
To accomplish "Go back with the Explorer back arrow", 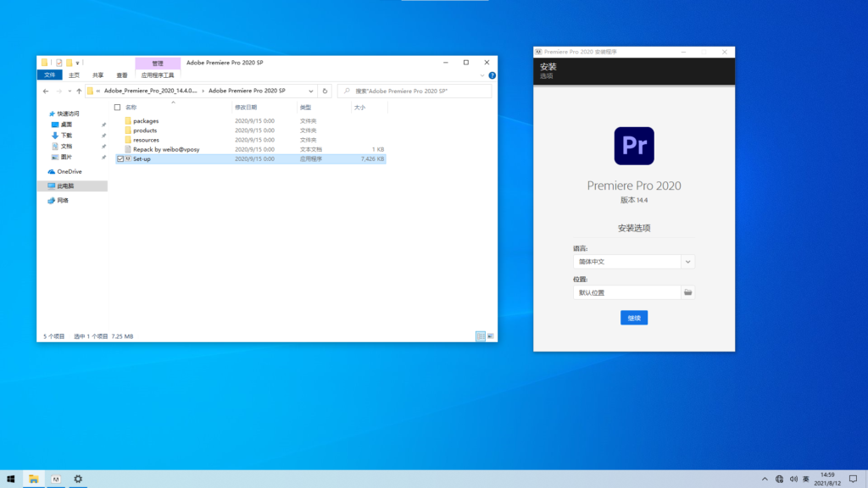I will (46, 91).
